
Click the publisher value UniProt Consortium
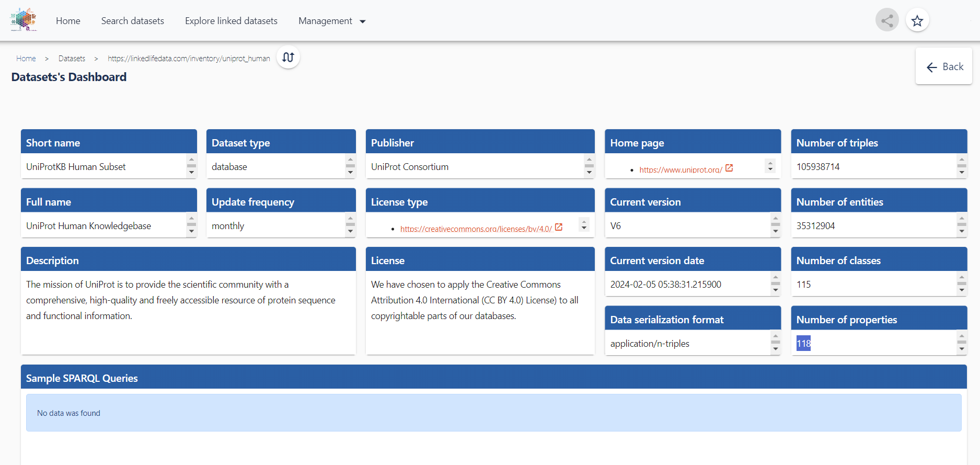[x=410, y=167]
